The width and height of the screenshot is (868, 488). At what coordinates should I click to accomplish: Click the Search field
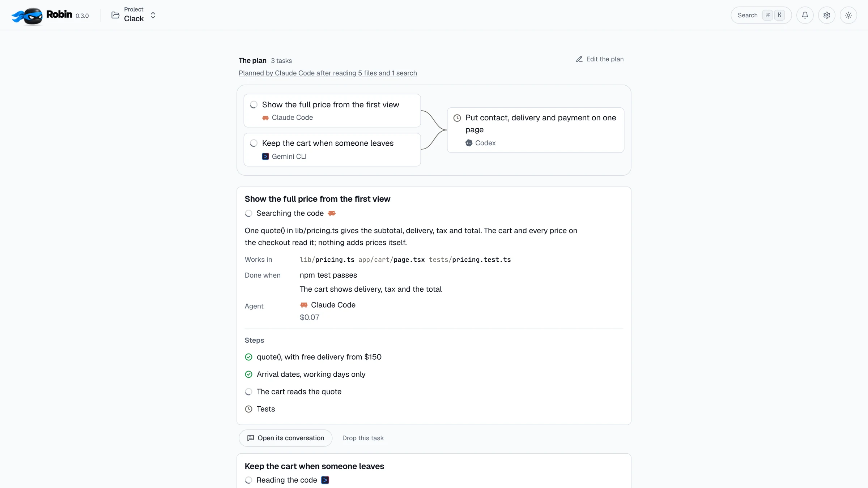tap(761, 15)
